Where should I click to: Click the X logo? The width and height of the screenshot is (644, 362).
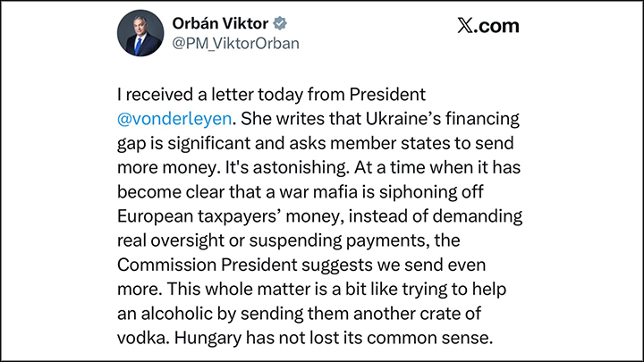tap(465, 26)
